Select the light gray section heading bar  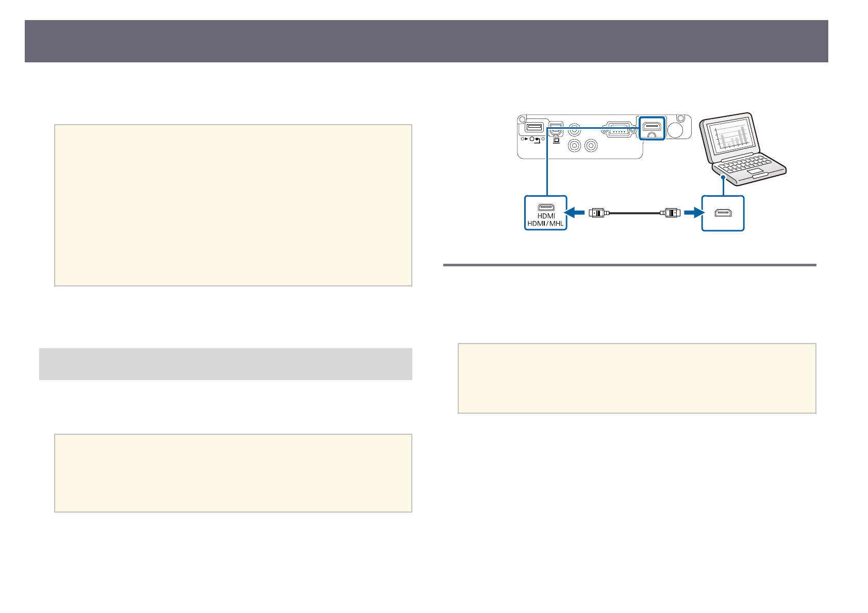click(226, 364)
